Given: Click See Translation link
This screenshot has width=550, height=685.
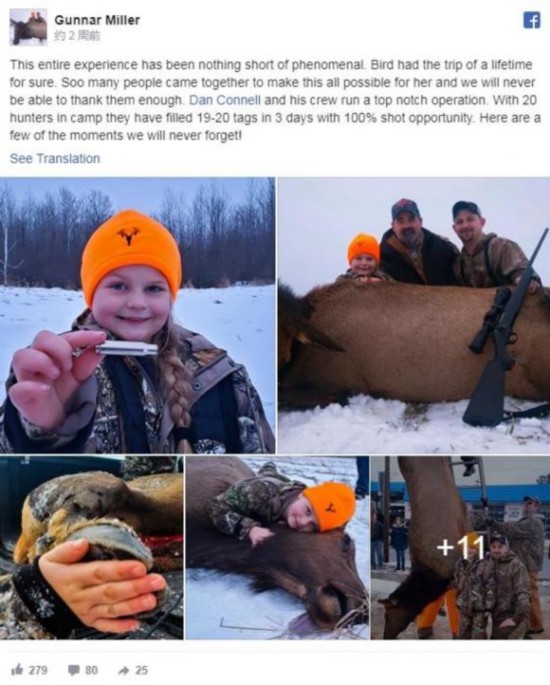Looking at the screenshot, I should 55,158.
